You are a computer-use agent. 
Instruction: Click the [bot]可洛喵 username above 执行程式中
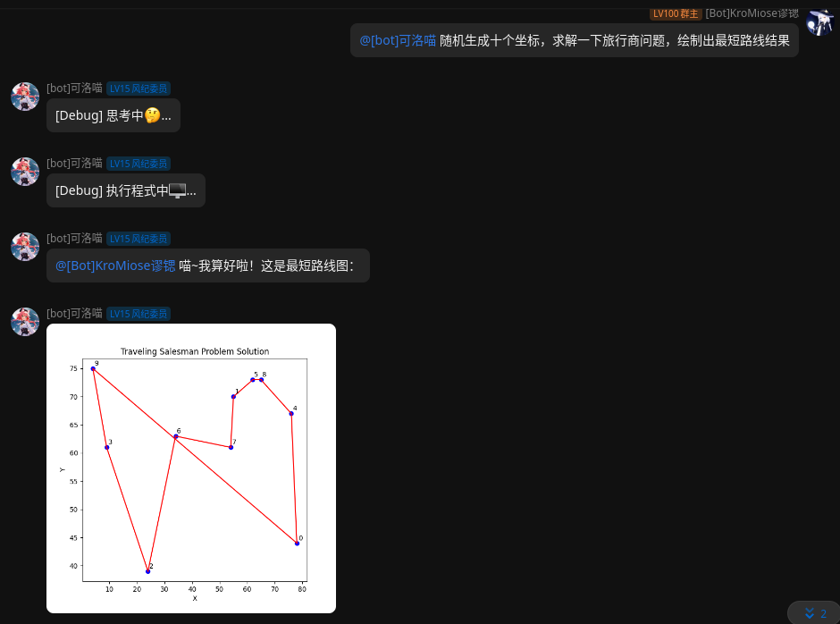click(x=74, y=164)
